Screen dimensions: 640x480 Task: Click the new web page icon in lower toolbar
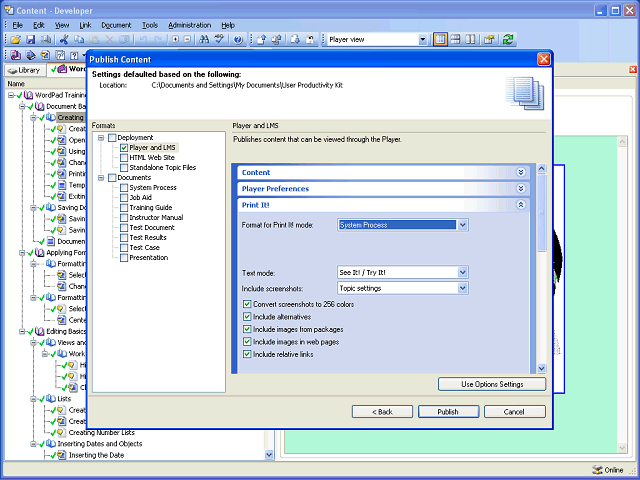60,55
